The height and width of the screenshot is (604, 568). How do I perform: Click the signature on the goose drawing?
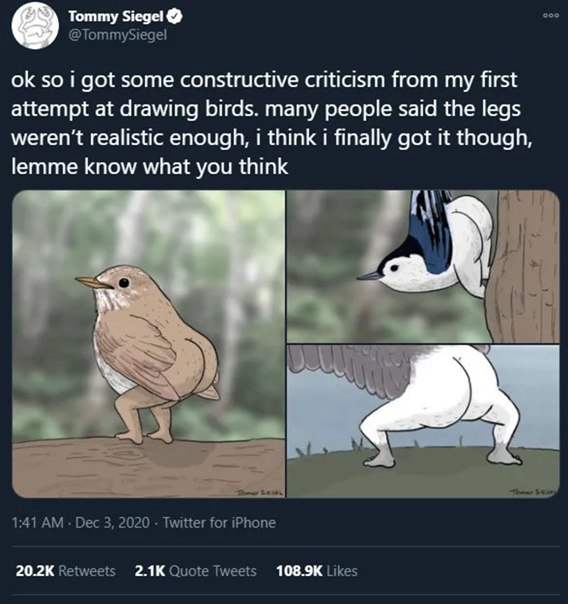click(x=534, y=492)
